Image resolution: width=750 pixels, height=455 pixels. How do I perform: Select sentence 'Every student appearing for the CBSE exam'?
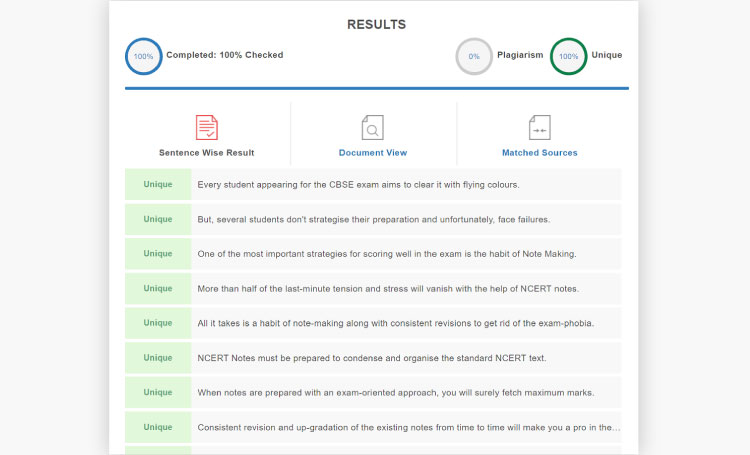tap(358, 185)
